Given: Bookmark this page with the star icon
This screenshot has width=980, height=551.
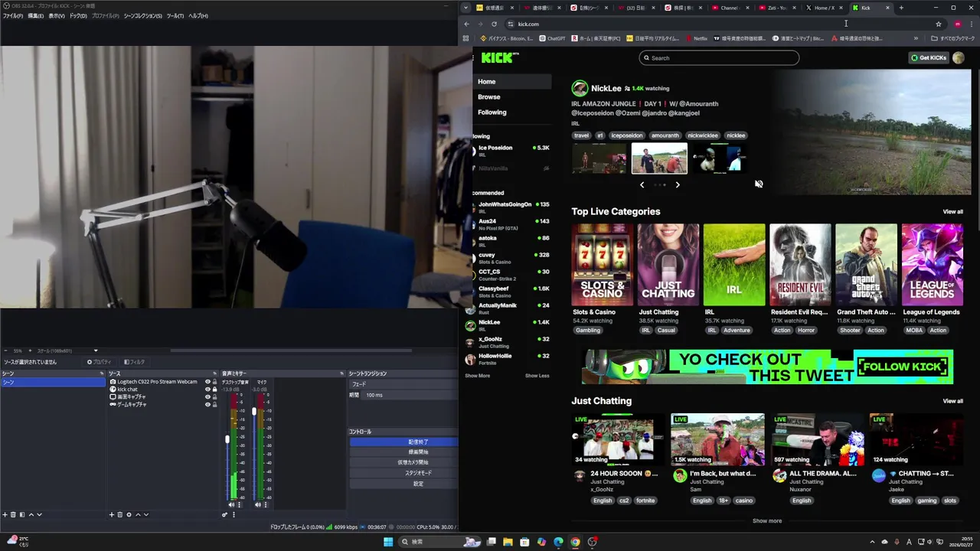Looking at the screenshot, I should click(x=939, y=24).
